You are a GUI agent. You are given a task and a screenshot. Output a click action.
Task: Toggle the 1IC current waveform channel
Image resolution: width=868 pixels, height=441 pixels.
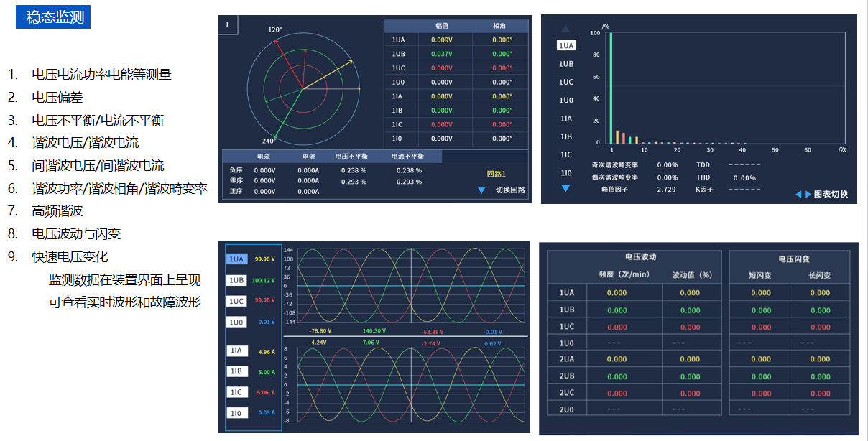pyautogui.click(x=237, y=392)
